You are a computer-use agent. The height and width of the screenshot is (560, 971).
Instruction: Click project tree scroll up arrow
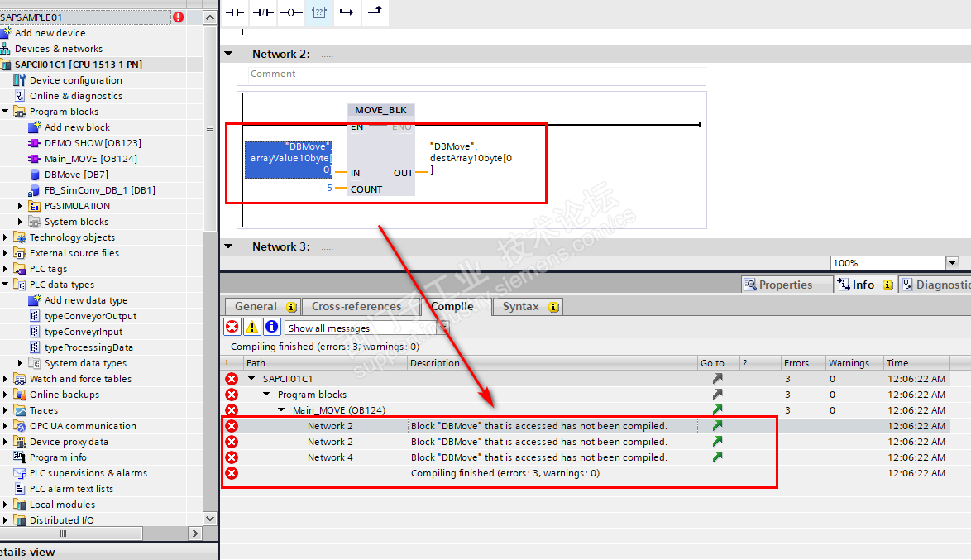point(210,17)
